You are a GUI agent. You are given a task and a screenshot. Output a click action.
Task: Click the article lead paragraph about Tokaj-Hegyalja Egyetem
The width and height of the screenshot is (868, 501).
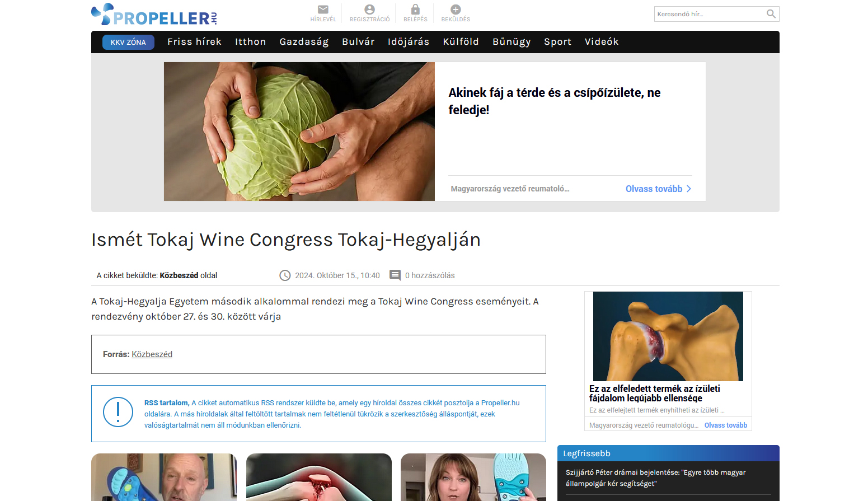tap(315, 309)
